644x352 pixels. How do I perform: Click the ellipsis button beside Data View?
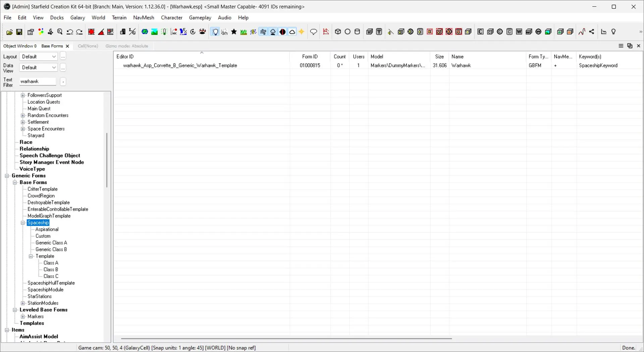(x=63, y=68)
